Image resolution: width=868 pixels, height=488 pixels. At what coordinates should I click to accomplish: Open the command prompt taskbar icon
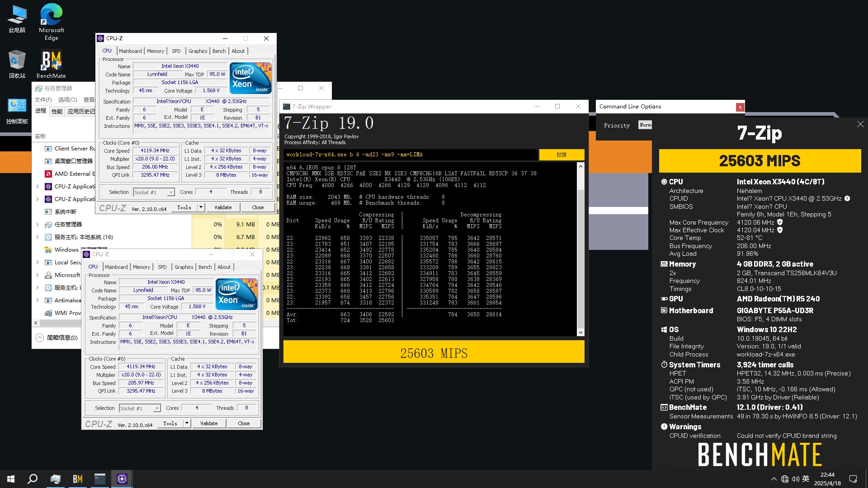click(100, 479)
